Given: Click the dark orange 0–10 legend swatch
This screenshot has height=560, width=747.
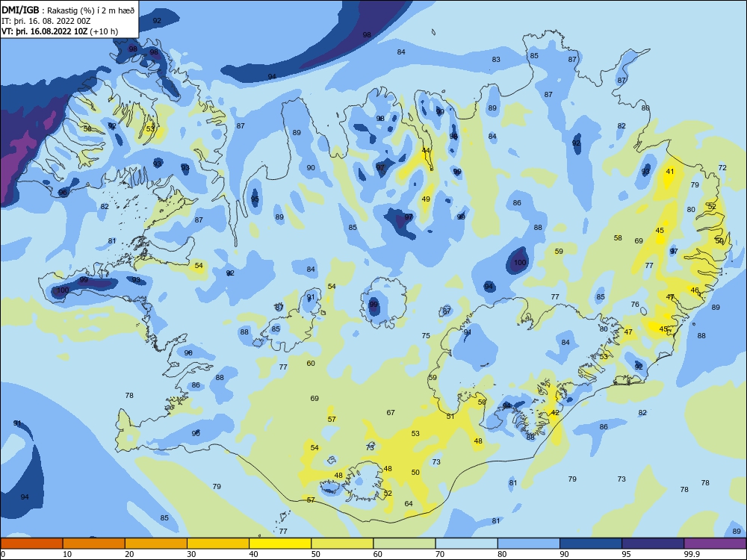Looking at the screenshot, I should pyautogui.click(x=31, y=544).
